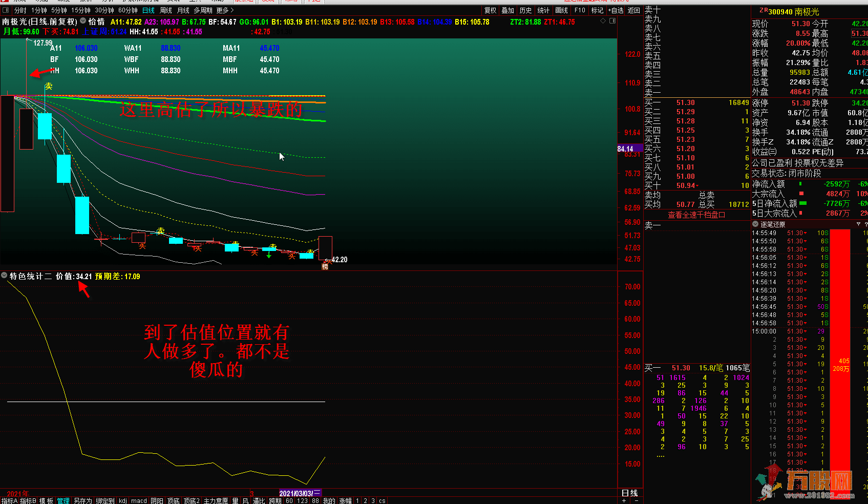This screenshot has width=868, height=504.
Task: Click the 84.14 price axis marker
Action: (x=630, y=149)
